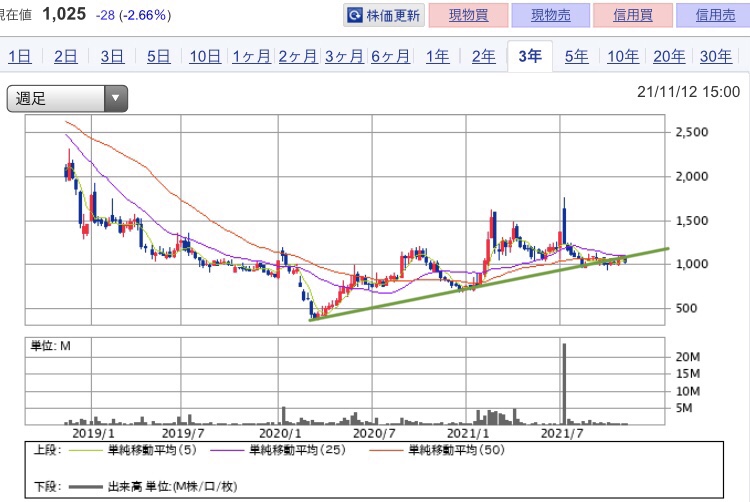Click the 10M volume axis label

[688, 391]
